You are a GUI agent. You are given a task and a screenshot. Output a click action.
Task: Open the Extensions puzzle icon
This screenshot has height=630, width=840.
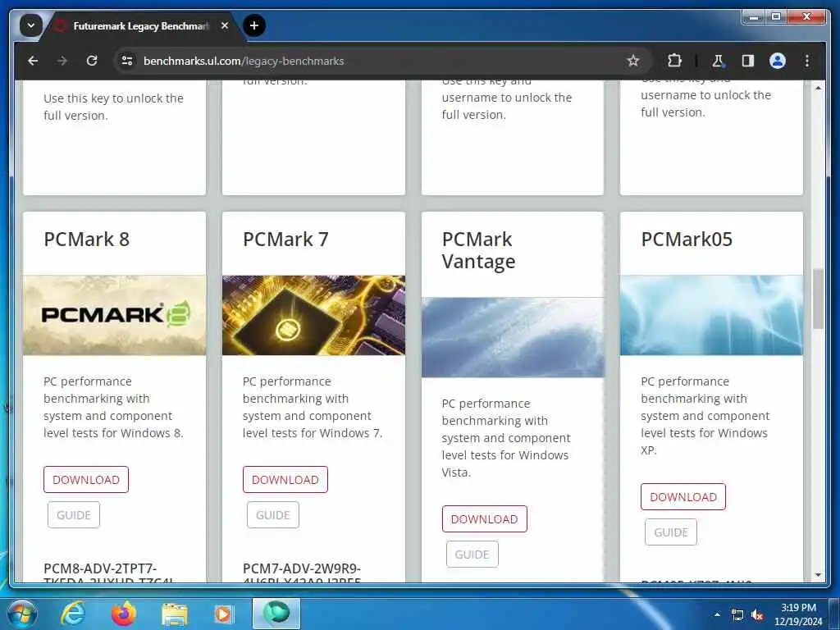coord(674,61)
